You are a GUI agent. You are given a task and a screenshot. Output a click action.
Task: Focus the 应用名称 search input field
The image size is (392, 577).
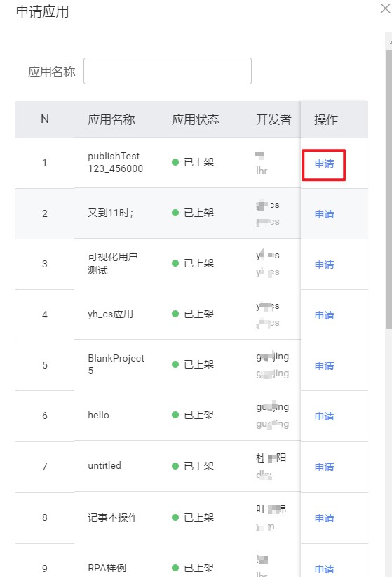point(168,71)
